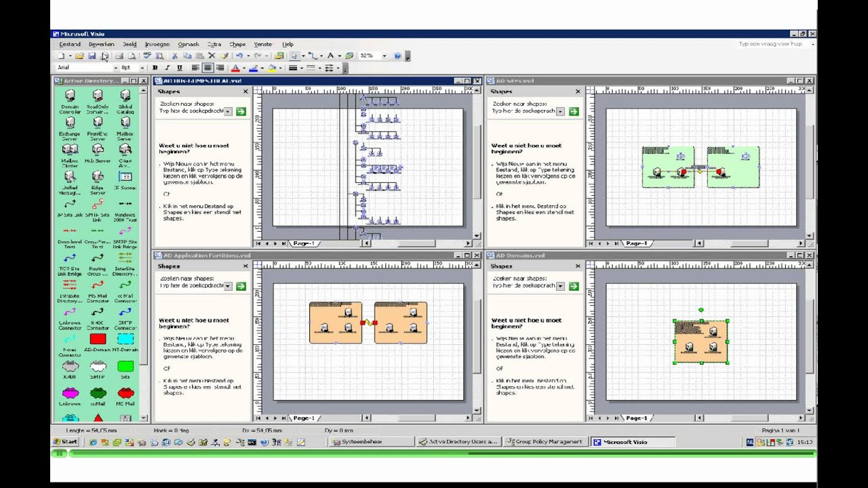Image resolution: width=868 pixels, height=488 pixels.
Task: Run shape search in AD Application Partitions window
Action: click(241, 286)
